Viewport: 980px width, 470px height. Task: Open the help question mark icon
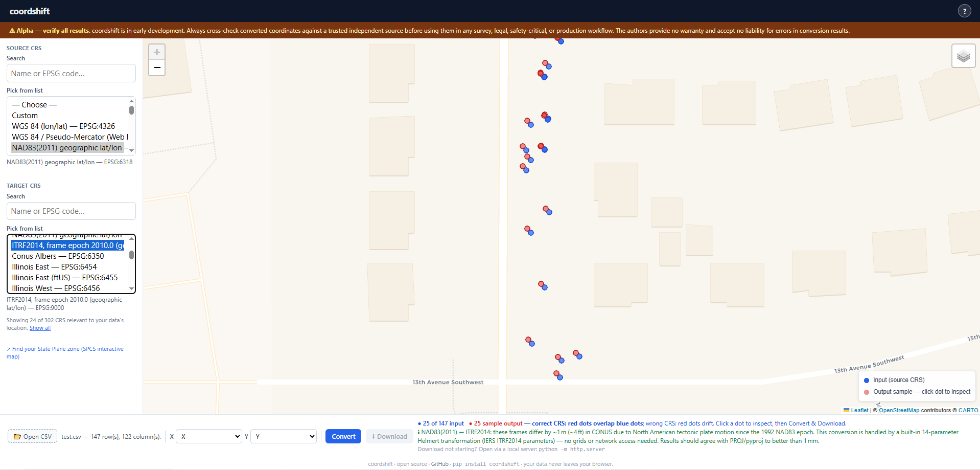coord(964,11)
